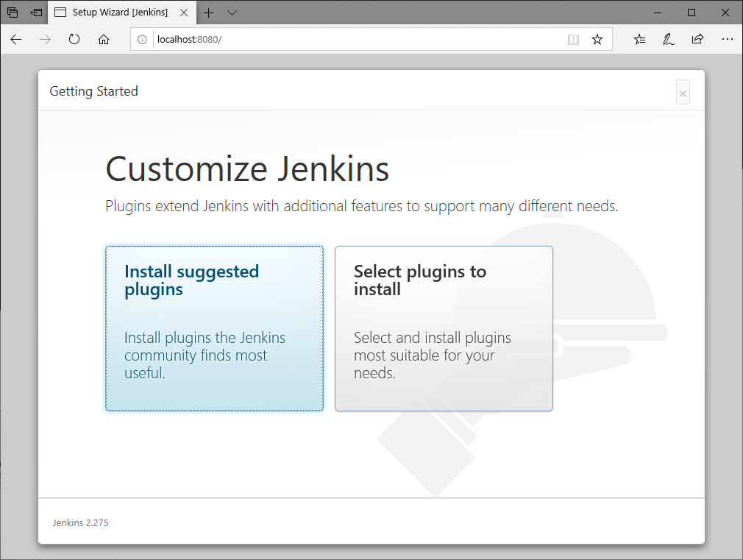Screen dimensions: 743x560
Task: Select the Make a Web Note pen icon
Action: 667,39
